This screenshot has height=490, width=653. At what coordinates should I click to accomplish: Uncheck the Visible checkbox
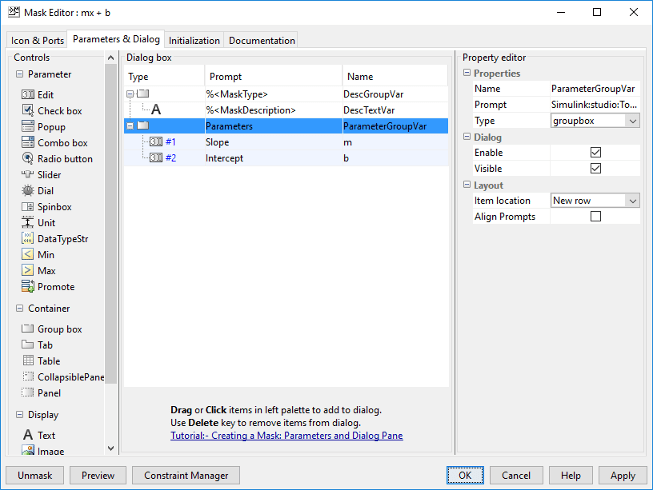click(596, 169)
